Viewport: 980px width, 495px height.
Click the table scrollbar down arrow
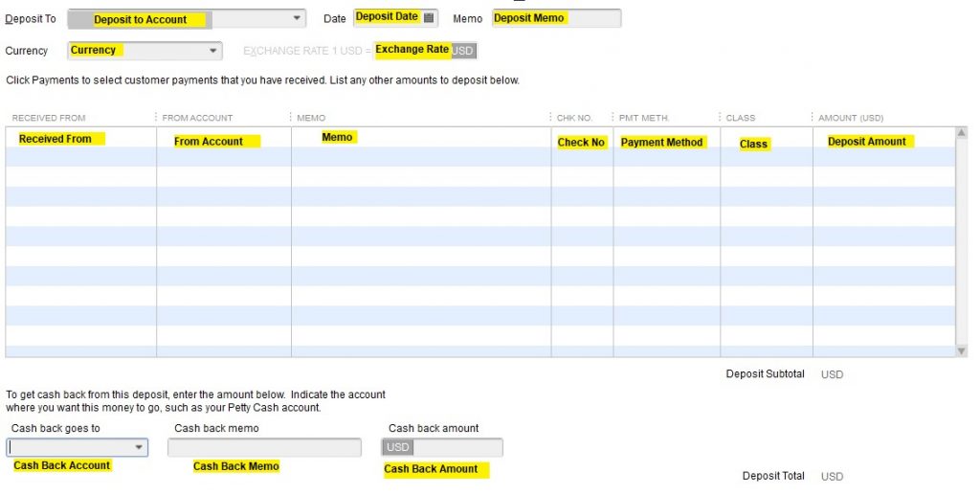[961, 351]
